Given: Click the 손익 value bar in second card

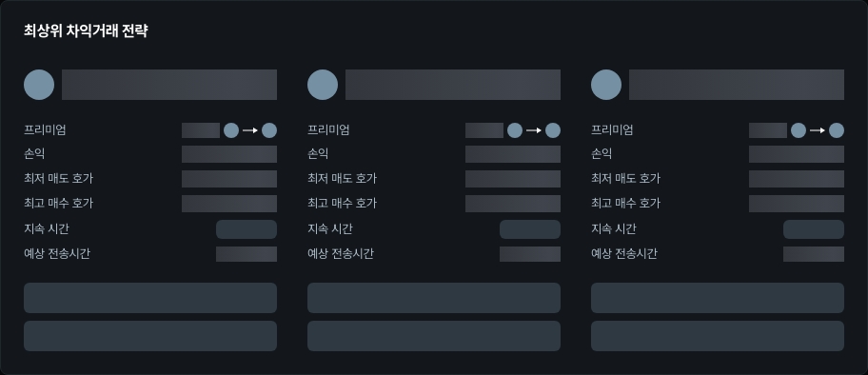Looking at the screenshot, I should (x=513, y=154).
